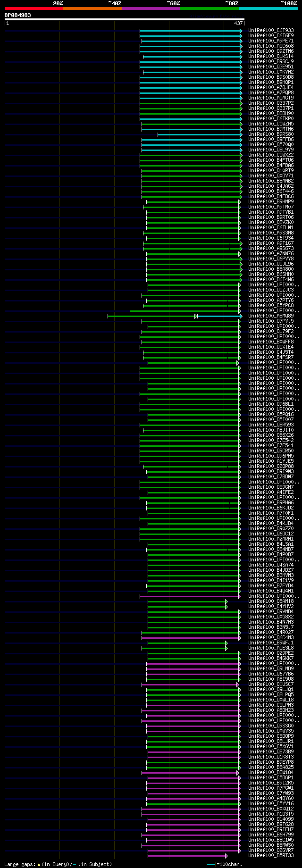Select UniRef100_Q7PVJ5 label
The height and width of the screenshot is (868, 302).
271,321
